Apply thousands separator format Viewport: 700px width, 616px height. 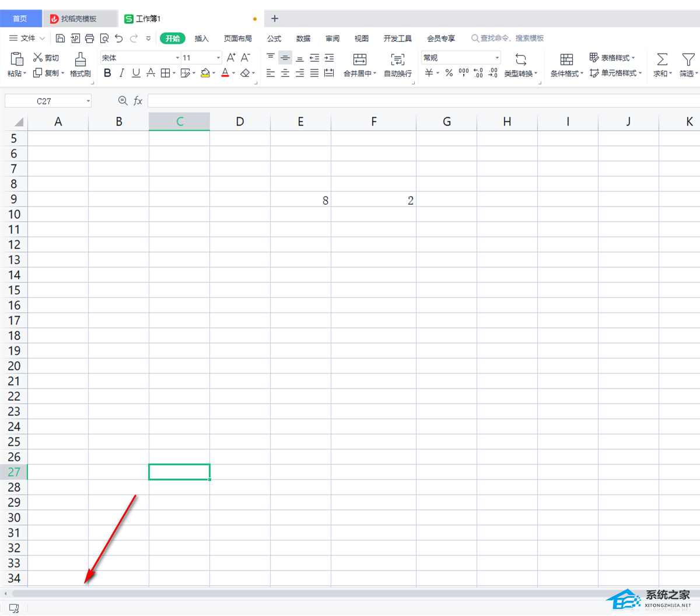click(464, 73)
